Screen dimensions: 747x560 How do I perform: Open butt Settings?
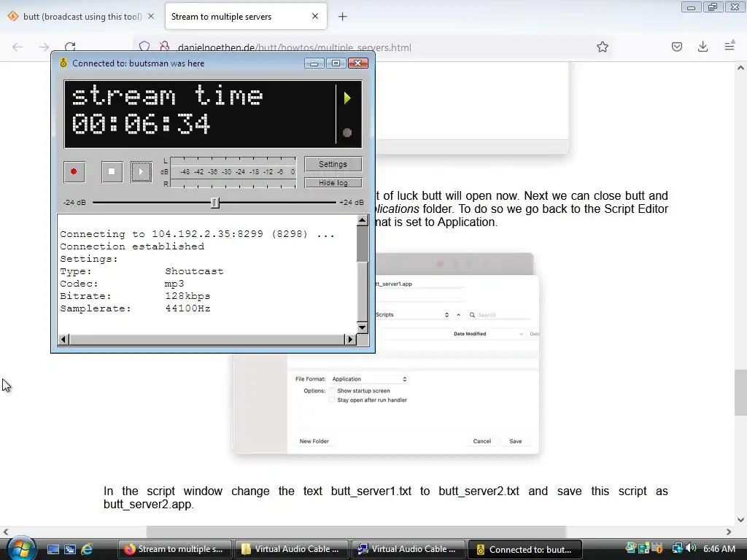point(333,164)
